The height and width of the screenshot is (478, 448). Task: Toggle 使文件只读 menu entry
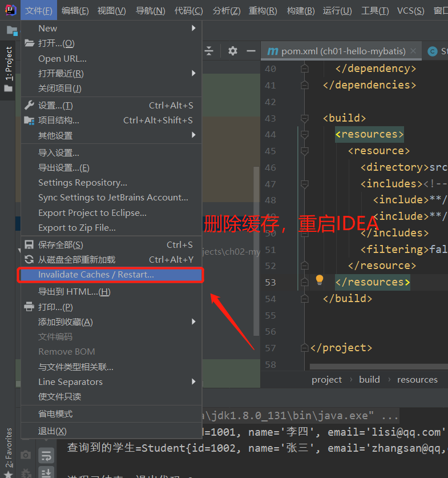click(x=111, y=396)
